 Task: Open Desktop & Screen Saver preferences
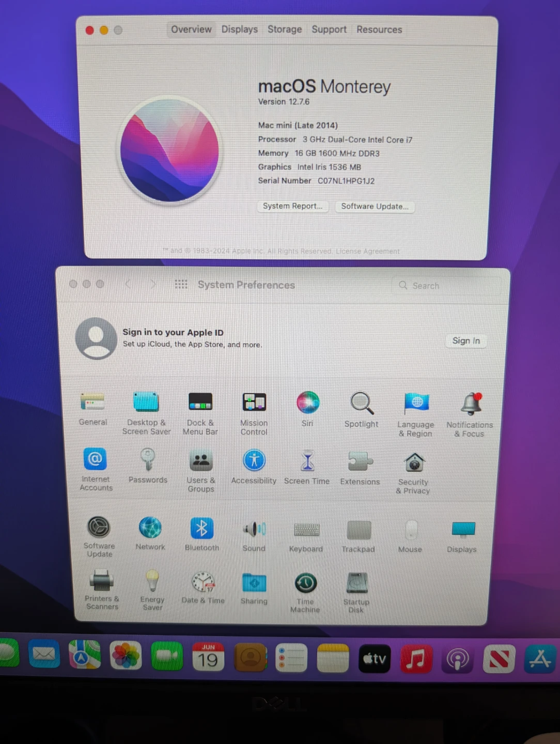pyautogui.click(x=146, y=403)
